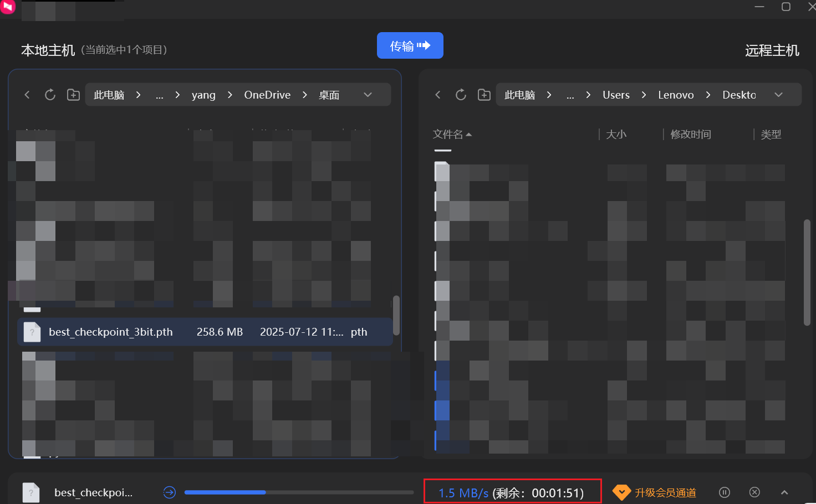Click the transfer direction arrow icon

170,492
